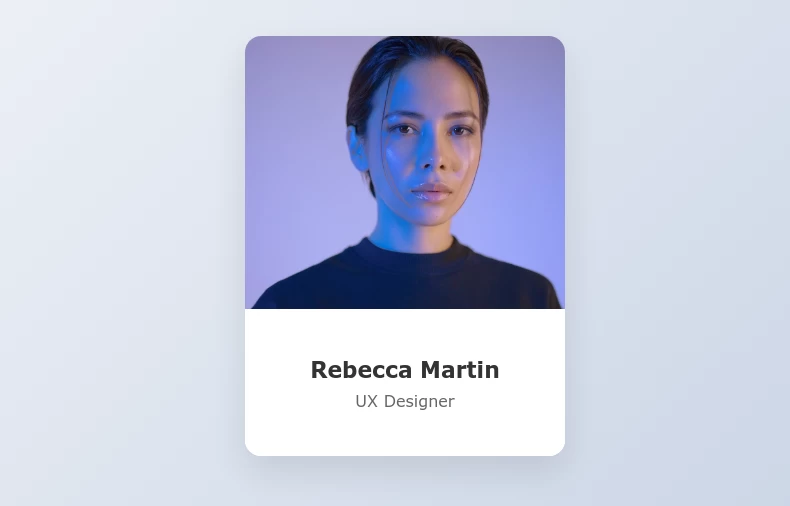Click the white space above the name heading
Viewport: 790px width, 506px height.
(x=405, y=333)
